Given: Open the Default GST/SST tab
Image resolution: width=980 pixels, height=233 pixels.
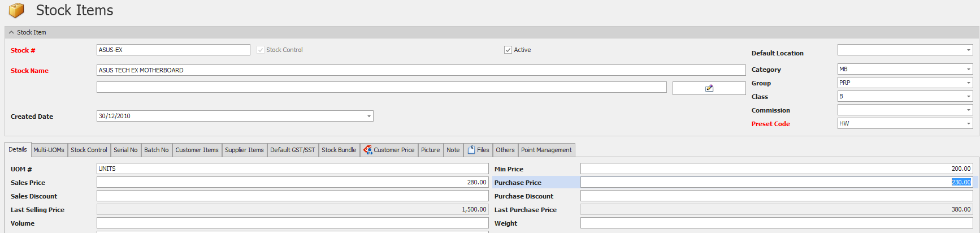Looking at the screenshot, I should coord(293,150).
